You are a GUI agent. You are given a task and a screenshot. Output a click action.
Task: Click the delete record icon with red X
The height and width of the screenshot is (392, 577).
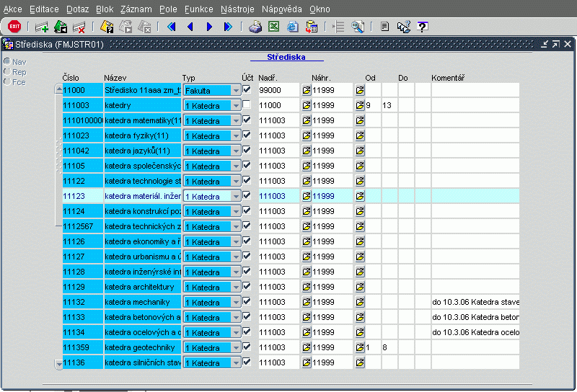tap(79, 27)
